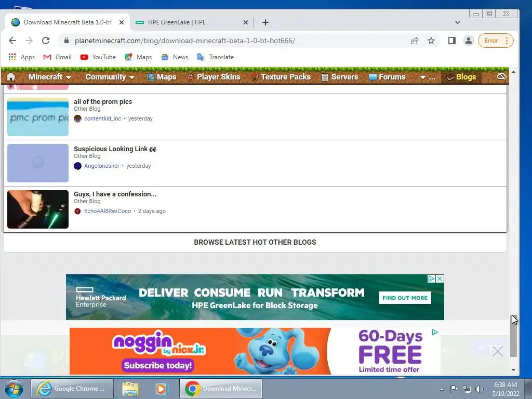
Task: Click the padlock site info icon
Action: click(x=66, y=41)
